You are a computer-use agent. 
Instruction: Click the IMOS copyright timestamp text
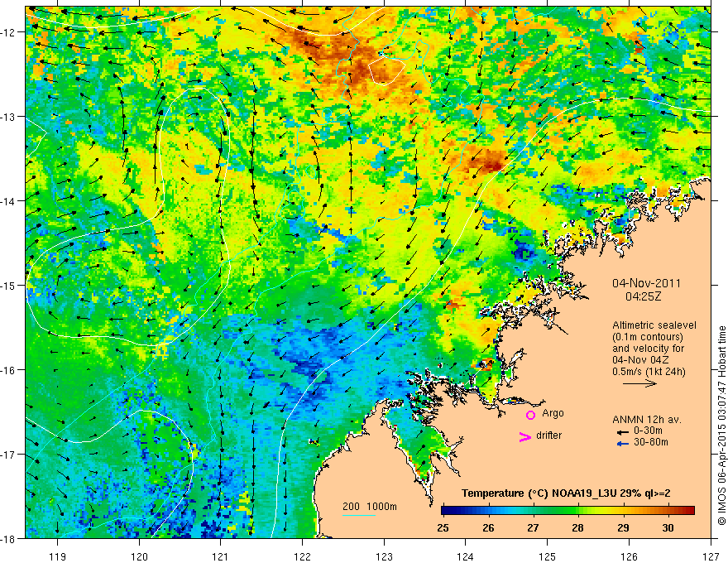click(721, 426)
